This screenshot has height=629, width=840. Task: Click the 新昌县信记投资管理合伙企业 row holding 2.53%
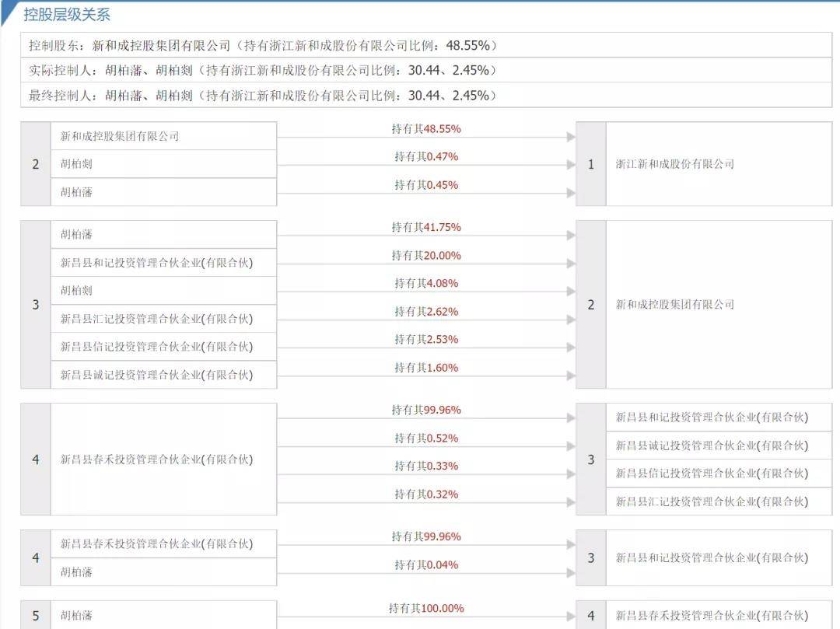pos(163,346)
